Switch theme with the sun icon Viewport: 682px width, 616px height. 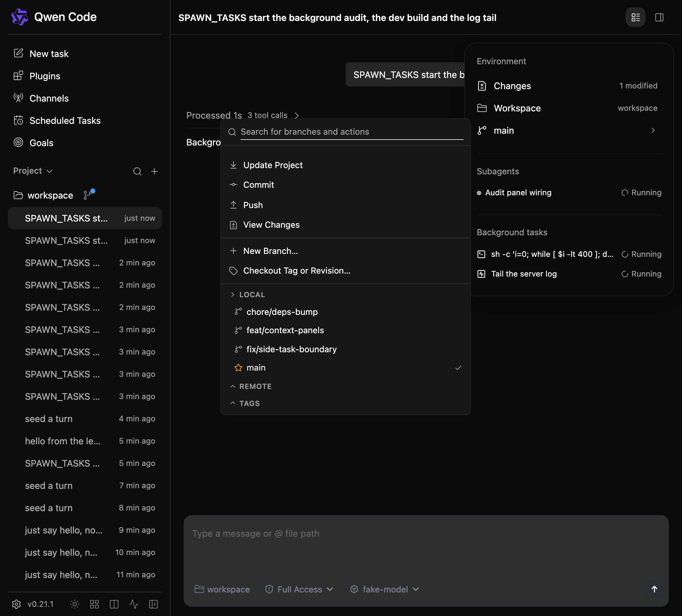75,604
